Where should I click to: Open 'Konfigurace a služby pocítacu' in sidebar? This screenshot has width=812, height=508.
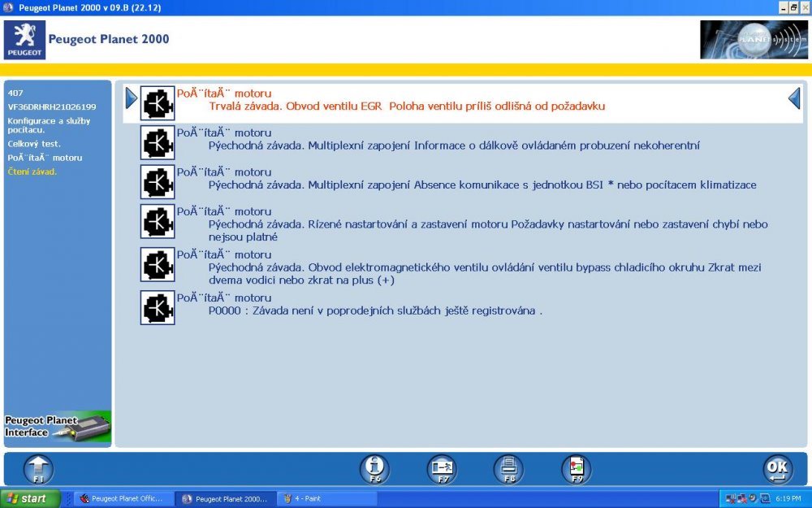click(x=49, y=125)
